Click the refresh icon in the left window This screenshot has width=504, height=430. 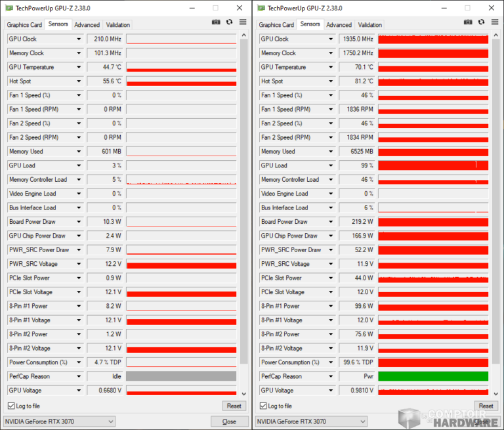229,22
